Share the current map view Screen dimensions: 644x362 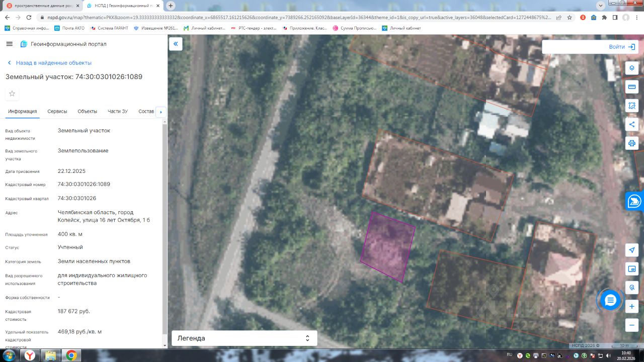tap(632, 124)
